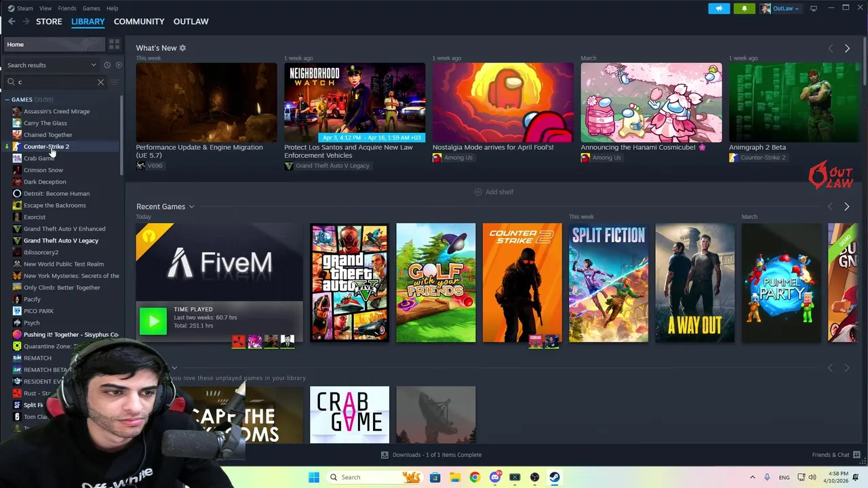Open Downloads manager at bottom
The image size is (868, 488).
pos(431,455)
